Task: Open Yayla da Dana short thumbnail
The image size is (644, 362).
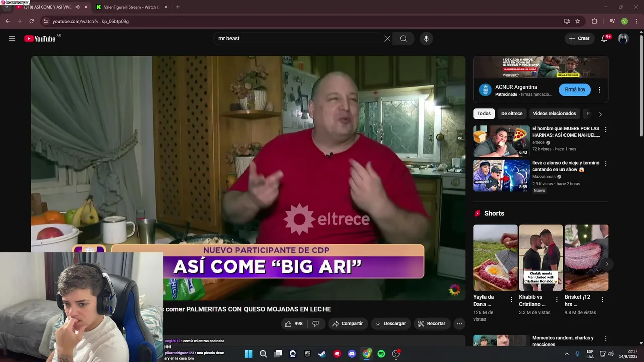Action: point(496,257)
